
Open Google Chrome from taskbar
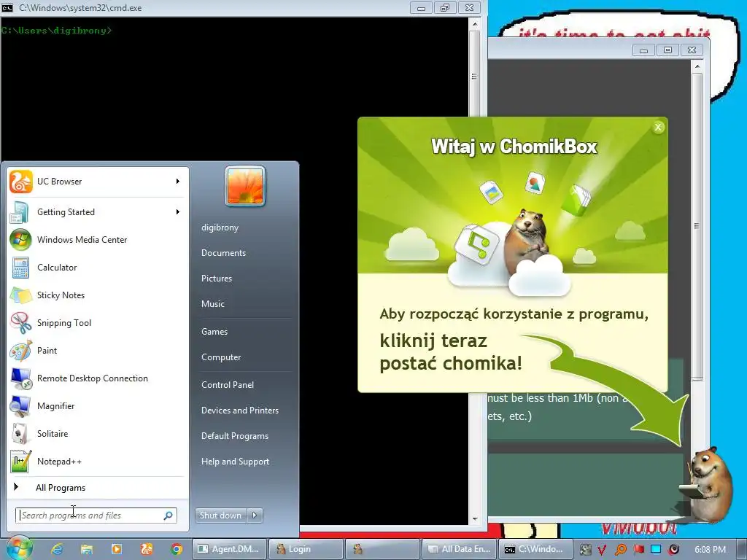tap(177, 549)
